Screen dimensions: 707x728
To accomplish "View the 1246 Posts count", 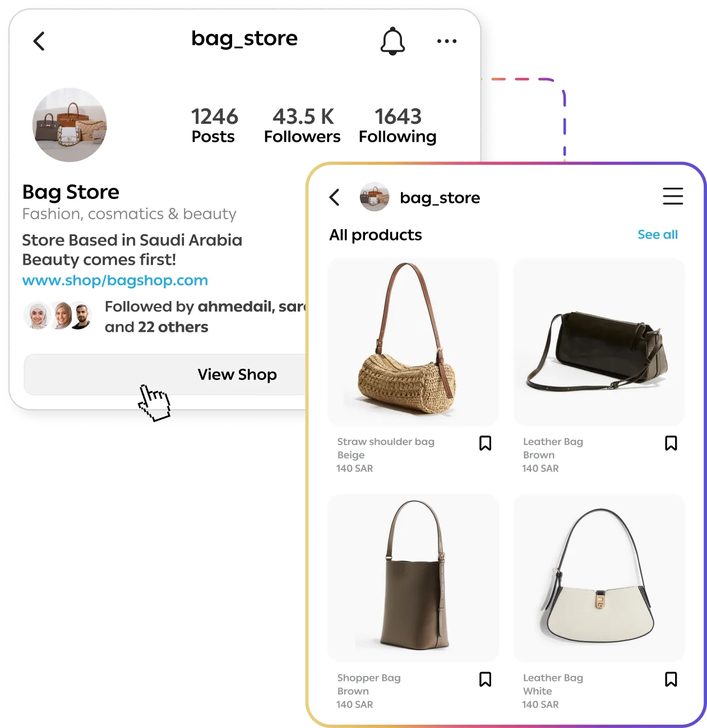I will [214, 126].
